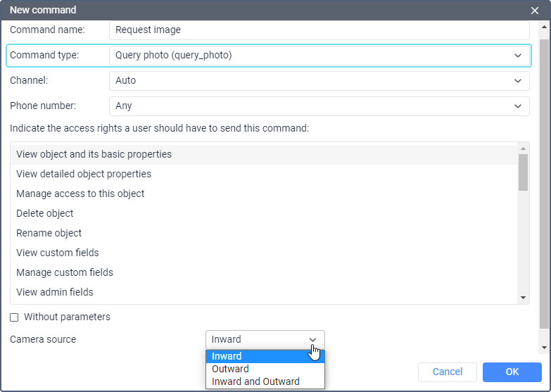551x392 pixels.
Task: Expand the Command type dropdown chevron
Action: pos(518,56)
